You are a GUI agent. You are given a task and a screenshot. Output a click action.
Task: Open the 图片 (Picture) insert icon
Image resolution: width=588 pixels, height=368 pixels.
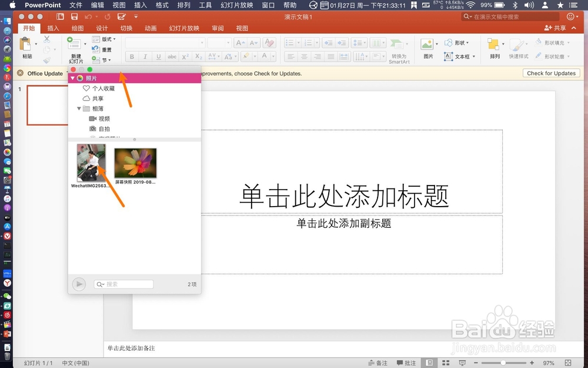[x=427, y=44]
